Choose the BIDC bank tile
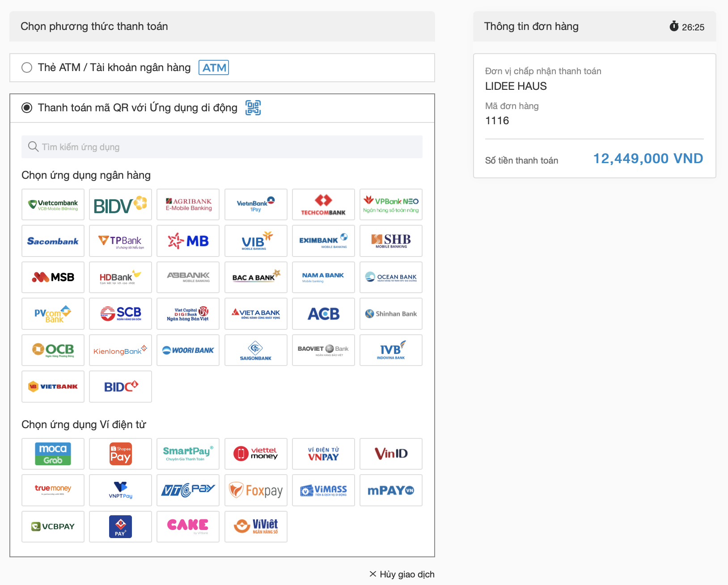Viewport: 728px width, 585px height. click(120, 387)
